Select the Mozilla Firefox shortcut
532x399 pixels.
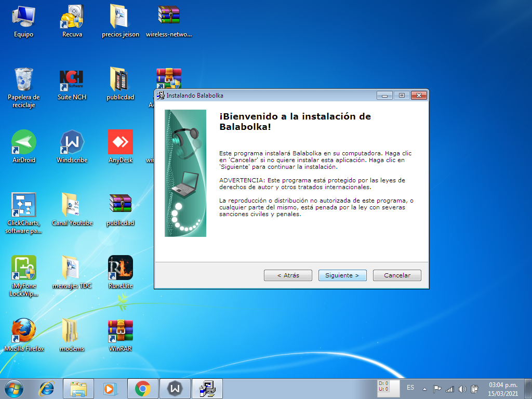tap(24, 335)
